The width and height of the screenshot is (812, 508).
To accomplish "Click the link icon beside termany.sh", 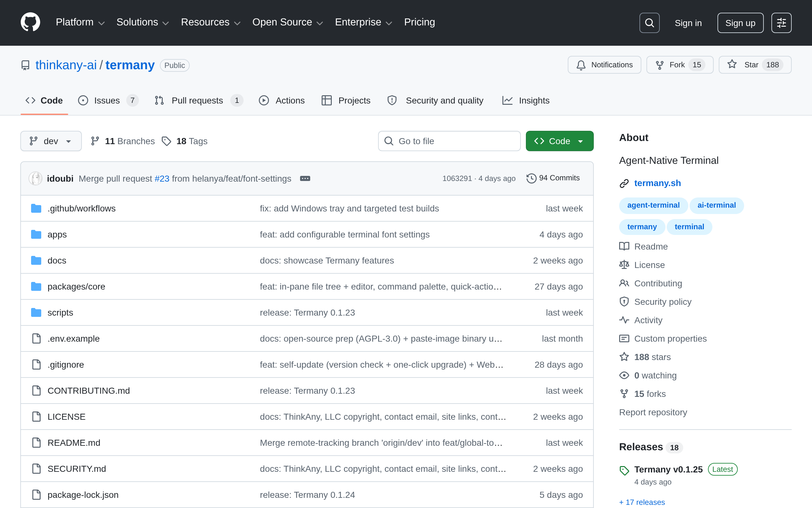I will point(624,184).
